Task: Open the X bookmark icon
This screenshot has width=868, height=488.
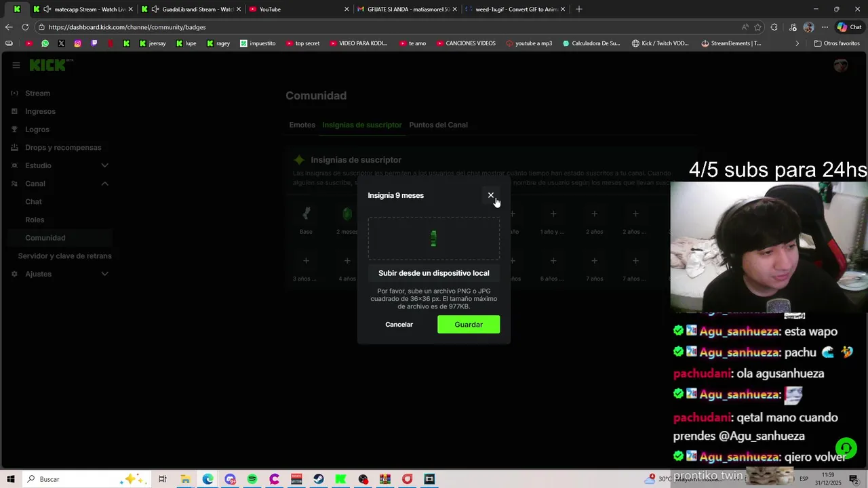Action: (x=61, y=43)
